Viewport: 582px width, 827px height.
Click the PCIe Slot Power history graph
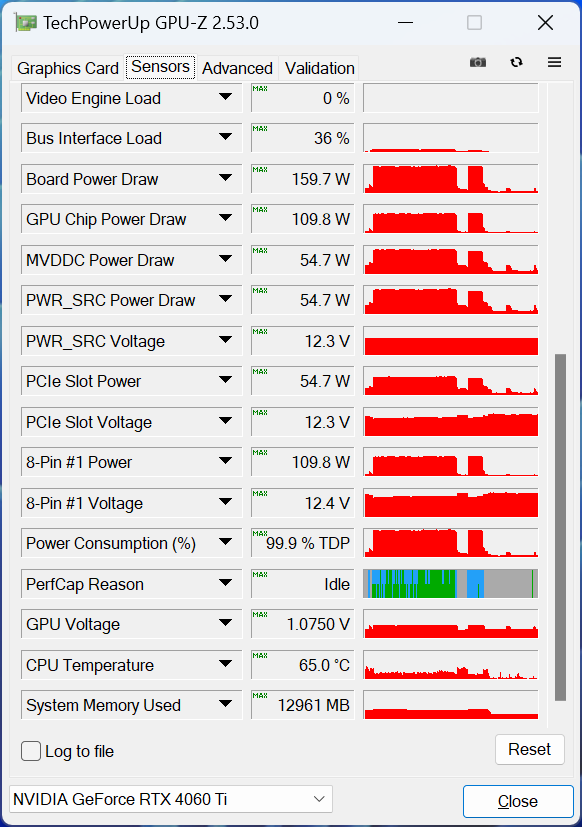451,381
